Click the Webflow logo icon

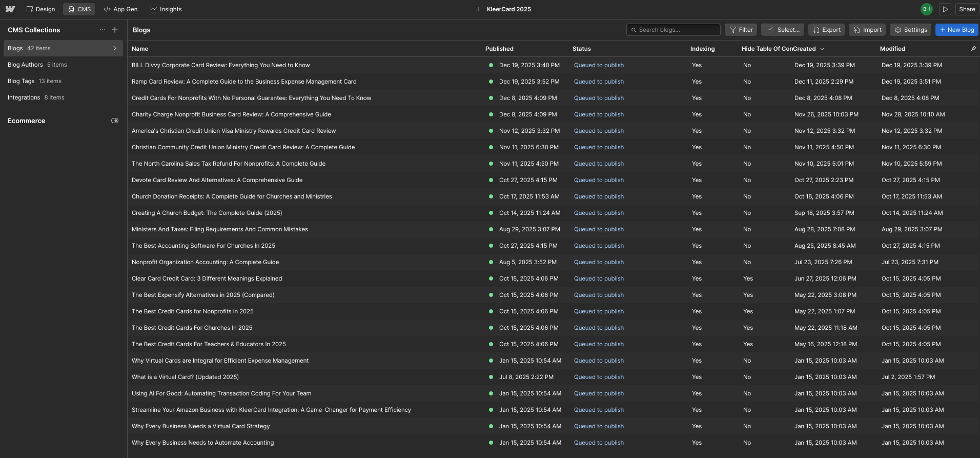click(x=10, y=9)
